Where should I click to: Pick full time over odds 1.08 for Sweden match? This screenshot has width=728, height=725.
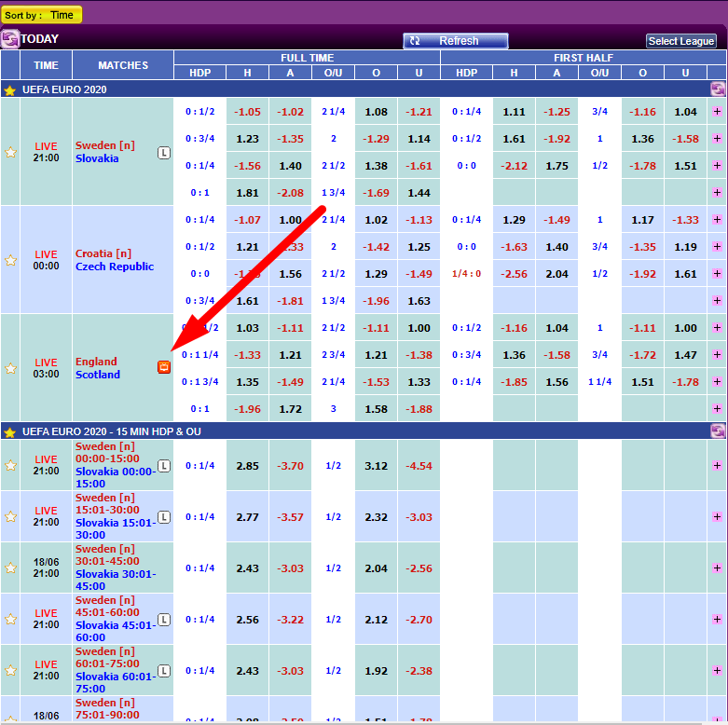click(376, 112)
